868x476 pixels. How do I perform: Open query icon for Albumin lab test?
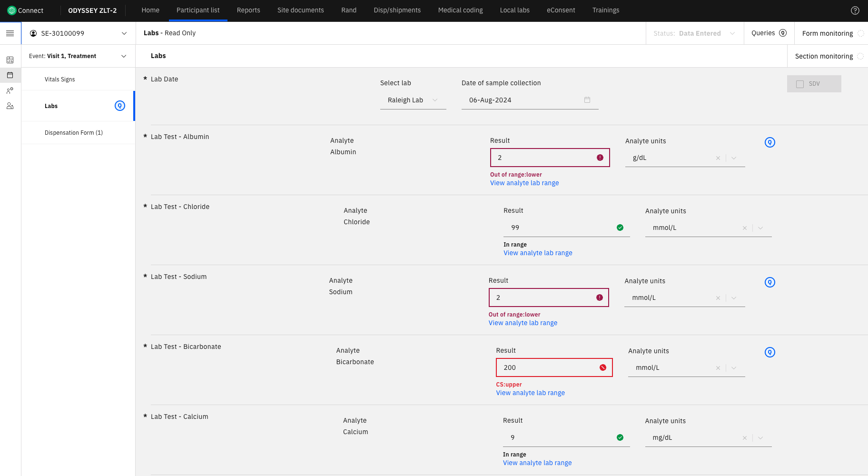pyautogui.click(x=769, y=142)
